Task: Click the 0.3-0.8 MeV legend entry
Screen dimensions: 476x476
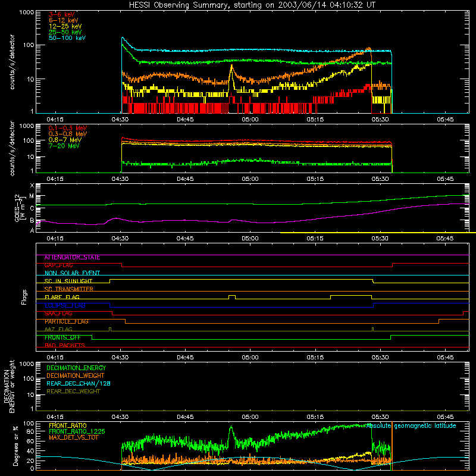Action: tap(68, 134)
